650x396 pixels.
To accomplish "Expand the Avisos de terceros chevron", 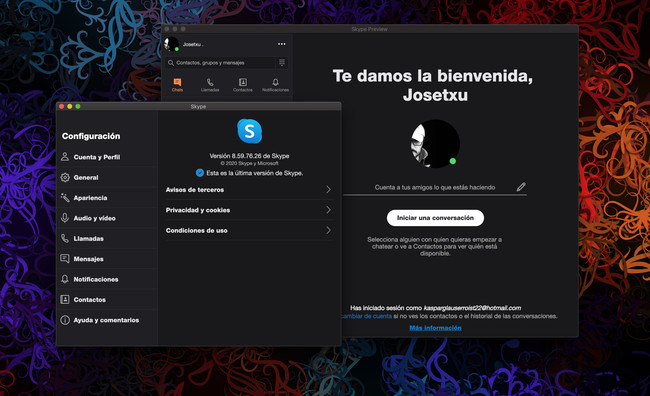I will [x=328, y=189].
